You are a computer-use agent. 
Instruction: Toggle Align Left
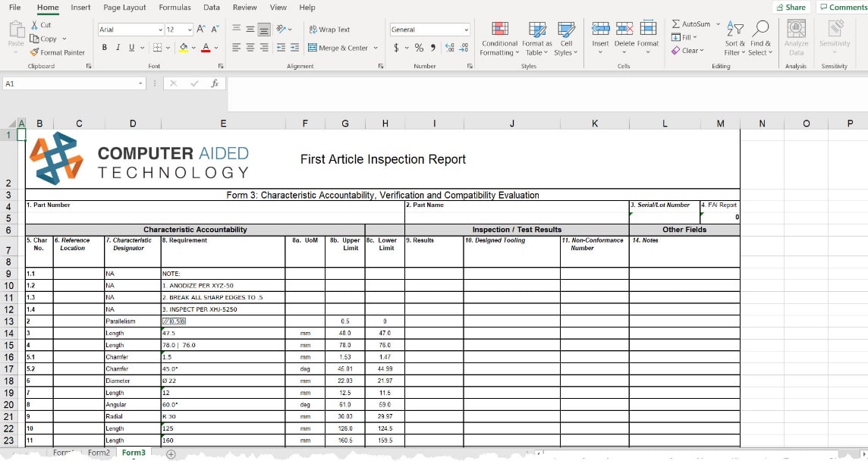(x=237, y=48)
